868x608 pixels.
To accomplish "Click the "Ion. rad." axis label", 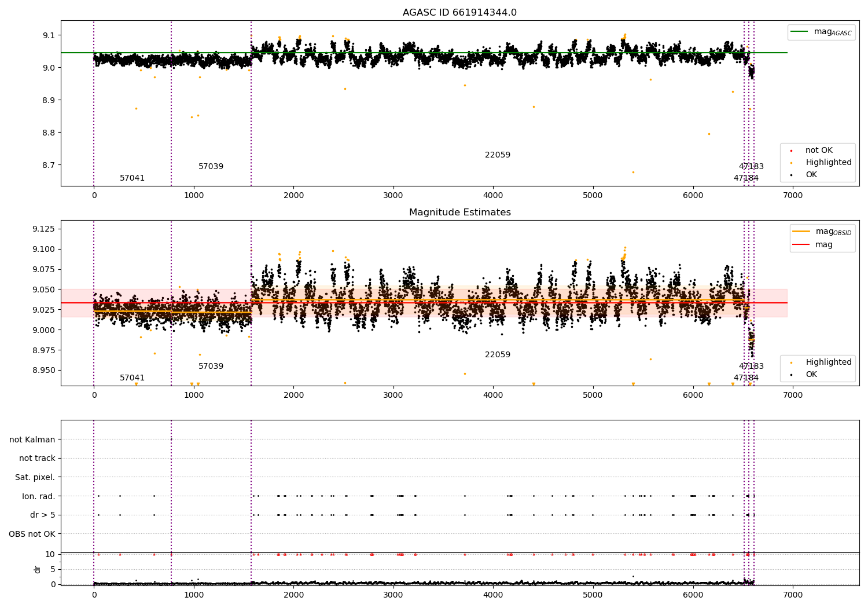I will pos(39,496).
